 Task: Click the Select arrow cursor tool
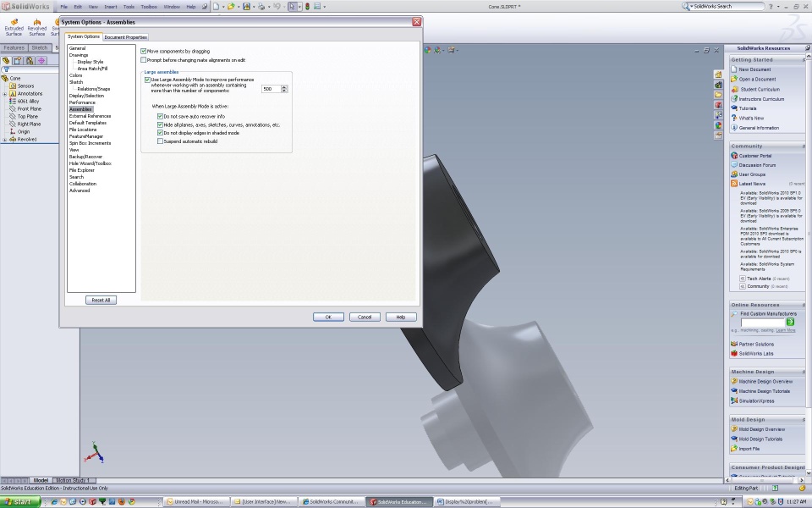click(x=292, y=7)
